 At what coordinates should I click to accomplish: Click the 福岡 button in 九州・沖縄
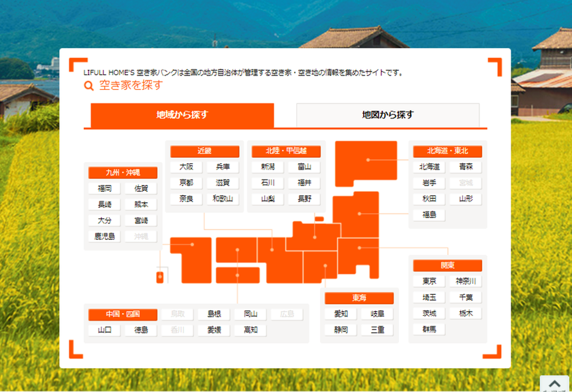pyautogui.click(x=104, y=188)
